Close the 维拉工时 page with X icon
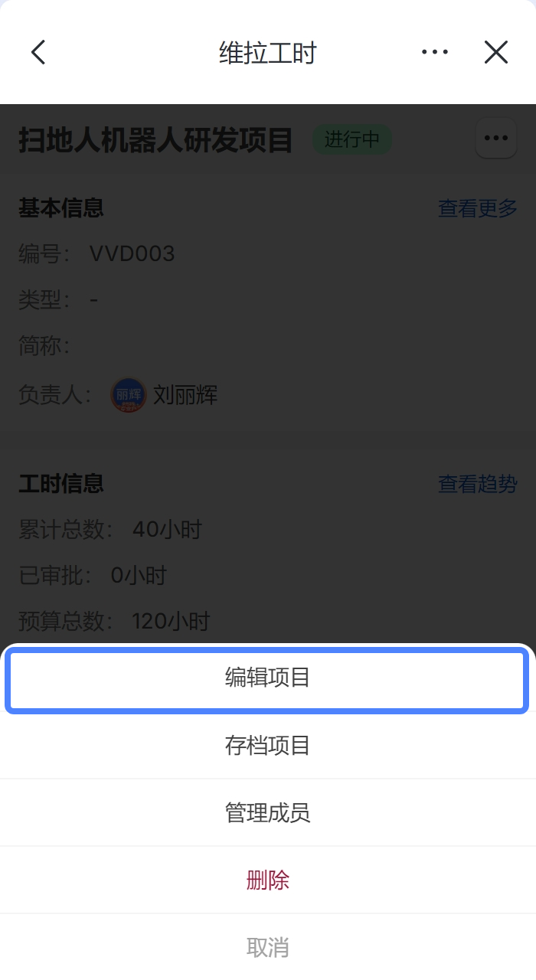536x980 pixels. 496,52
